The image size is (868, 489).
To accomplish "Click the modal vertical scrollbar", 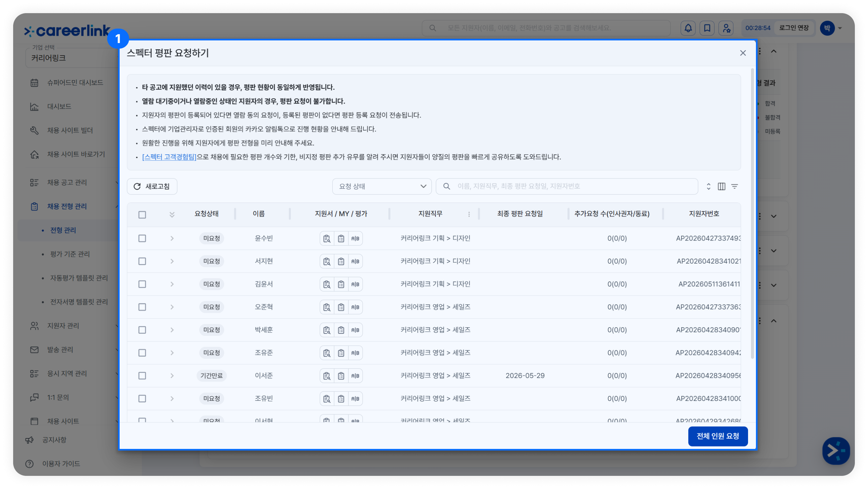I will tap(752, 214).
